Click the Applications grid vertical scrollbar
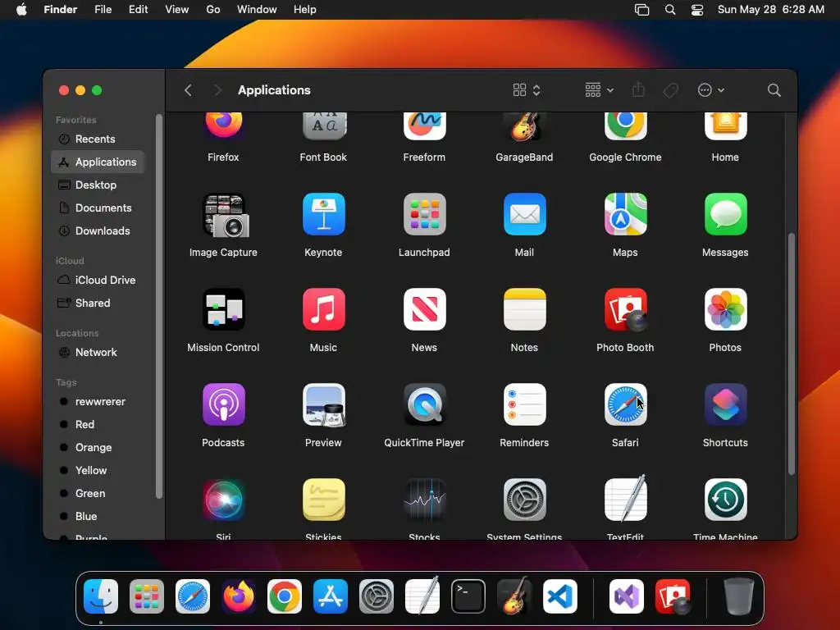 pos(792,354)
